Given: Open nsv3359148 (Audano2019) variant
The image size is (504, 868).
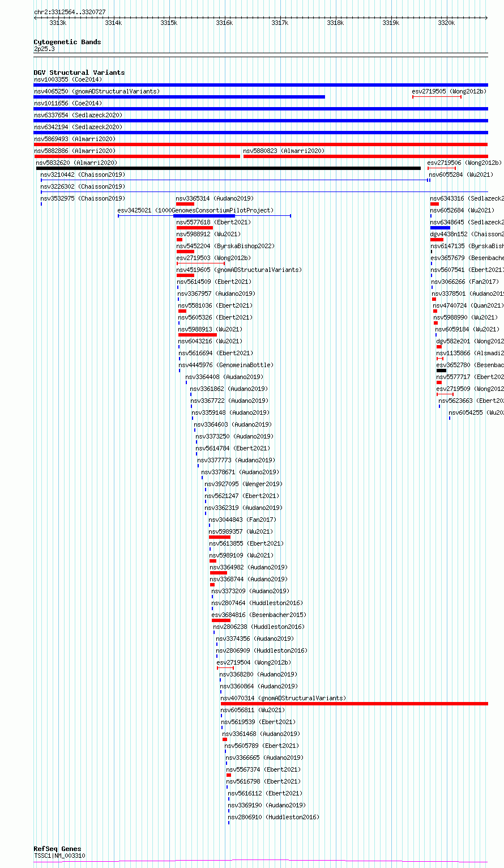Looking at the screenshot, I should [x=230, y=412].
